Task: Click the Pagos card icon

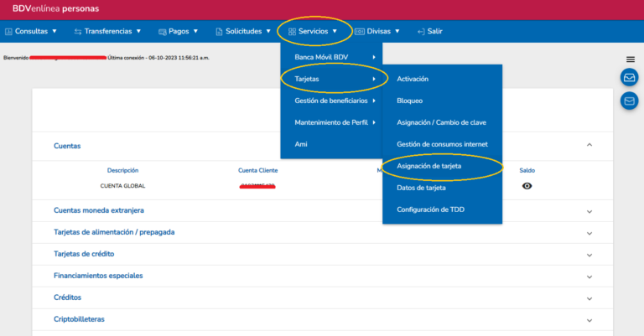Action: [162, 32]
